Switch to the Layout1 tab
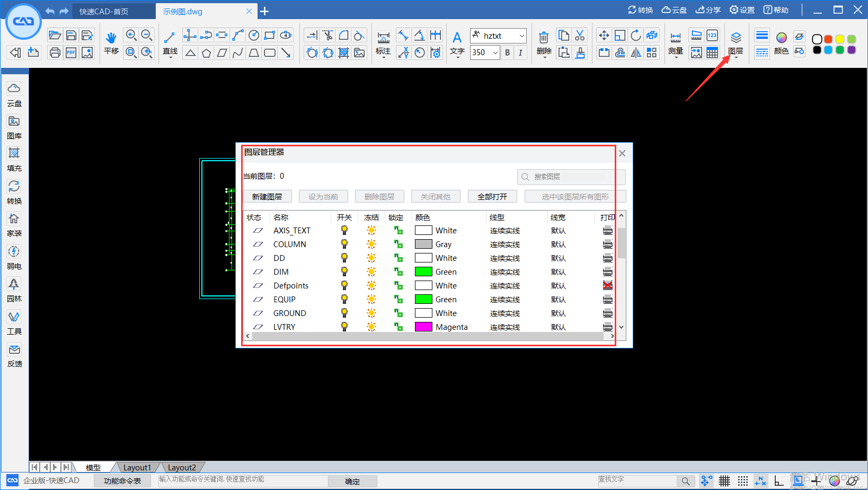Viewport: 868px width, 490px height. tap(137, 467)
